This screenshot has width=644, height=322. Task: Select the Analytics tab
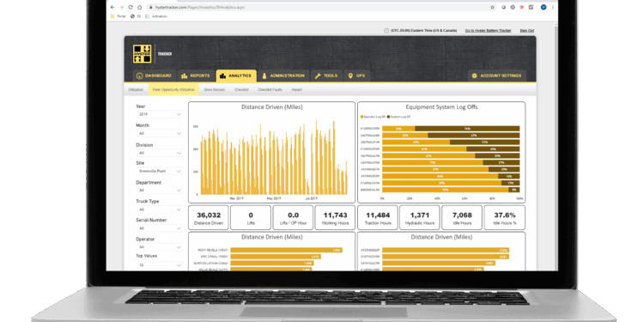[x=236, y=76]
